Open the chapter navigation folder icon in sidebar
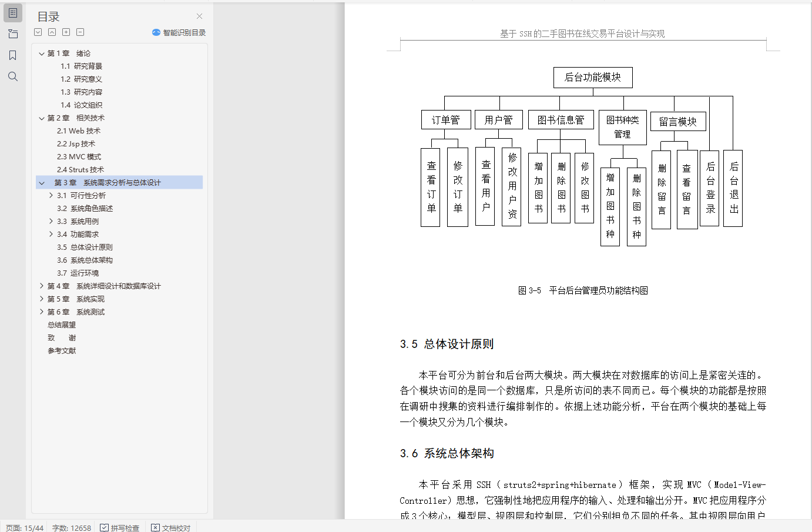Image resolution: width=812 pixels, height=532 pixels. tap(13, 34)
